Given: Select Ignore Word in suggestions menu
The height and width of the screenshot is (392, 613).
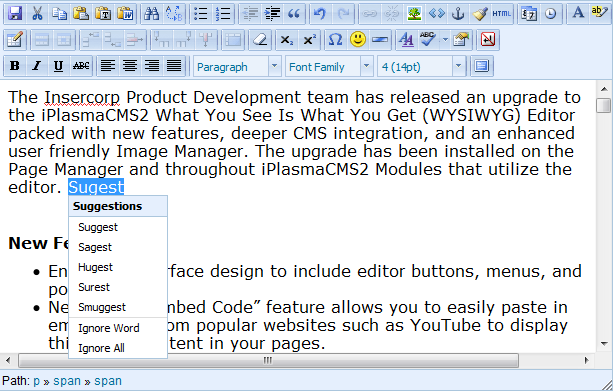Looking at the screenshot, I should click(118, 328).
